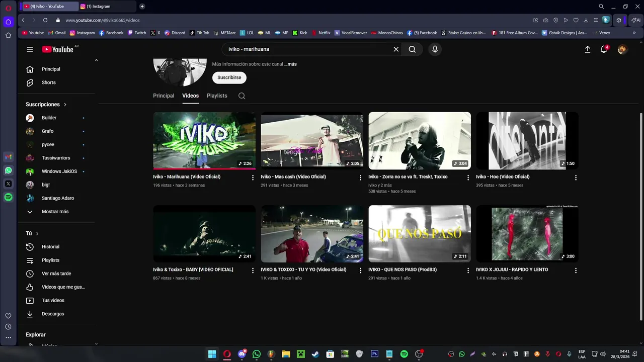The width and height of the screenshot is (644, 362).
Task: Open File Explorer from the taskbar
Action: click(286, 354)
